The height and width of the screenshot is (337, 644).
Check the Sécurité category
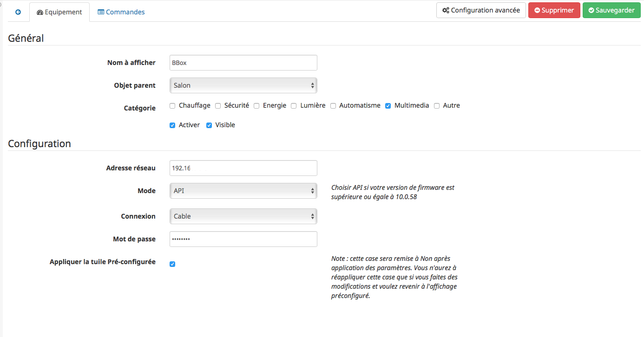[218, 106]
